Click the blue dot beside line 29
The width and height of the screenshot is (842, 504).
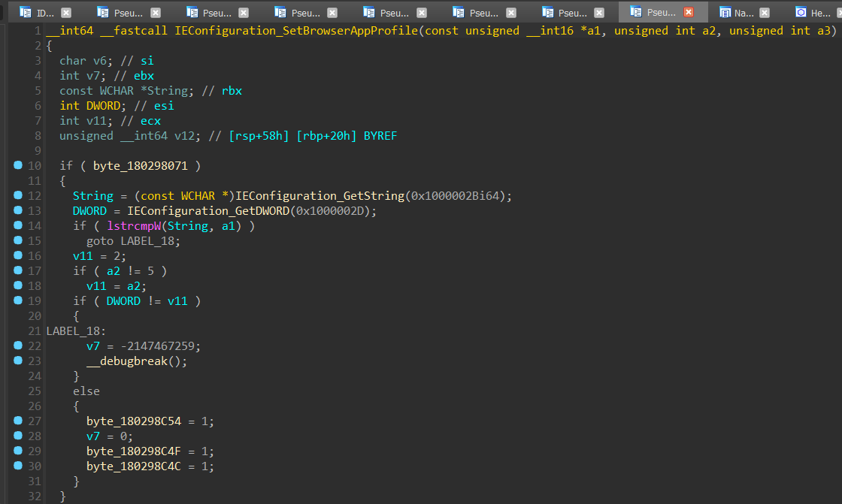18,451
